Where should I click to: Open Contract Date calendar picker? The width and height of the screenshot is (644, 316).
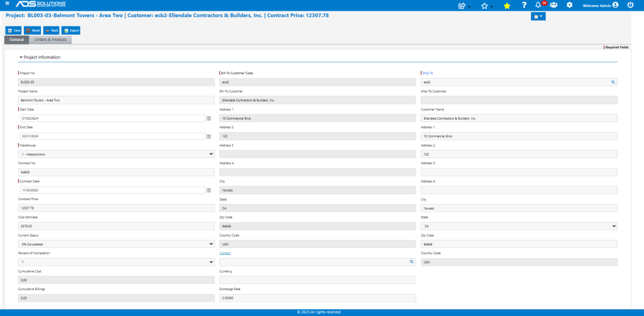point(209,191)
